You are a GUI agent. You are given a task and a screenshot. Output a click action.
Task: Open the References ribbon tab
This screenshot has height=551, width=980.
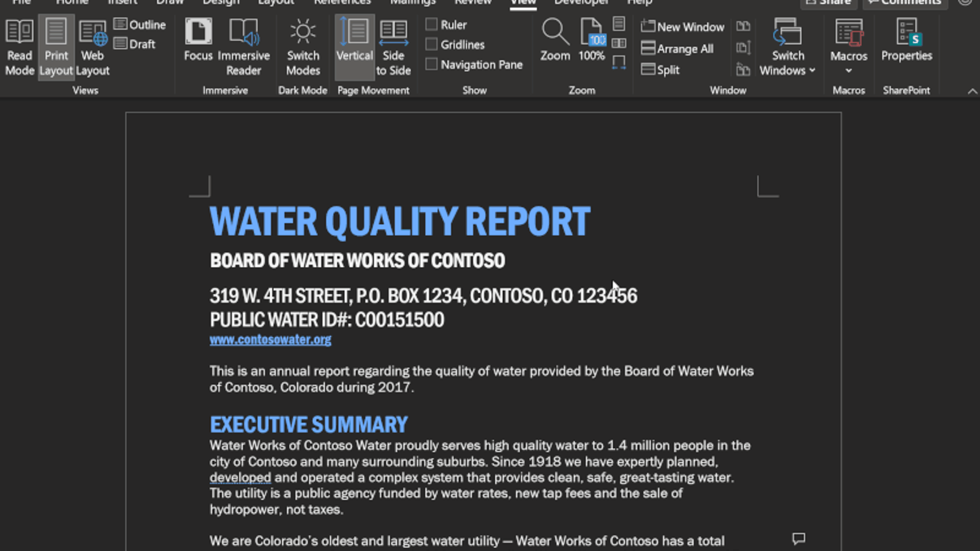(342, 2)
